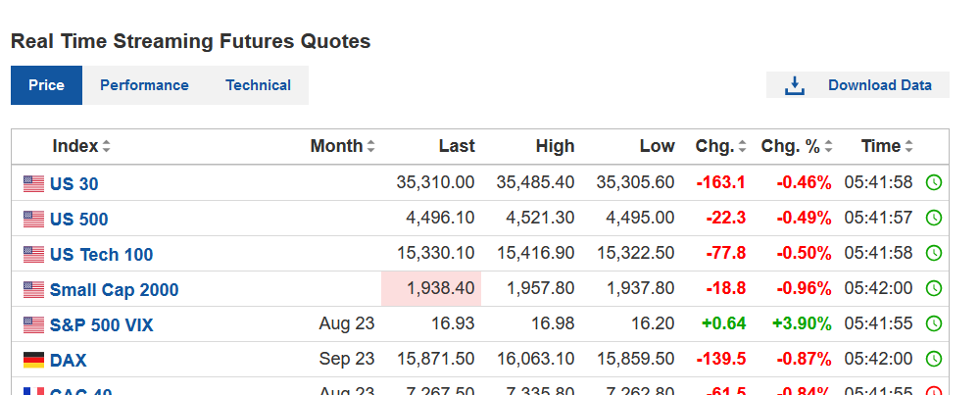Click the download arrow icon

(x=794, y=85)
